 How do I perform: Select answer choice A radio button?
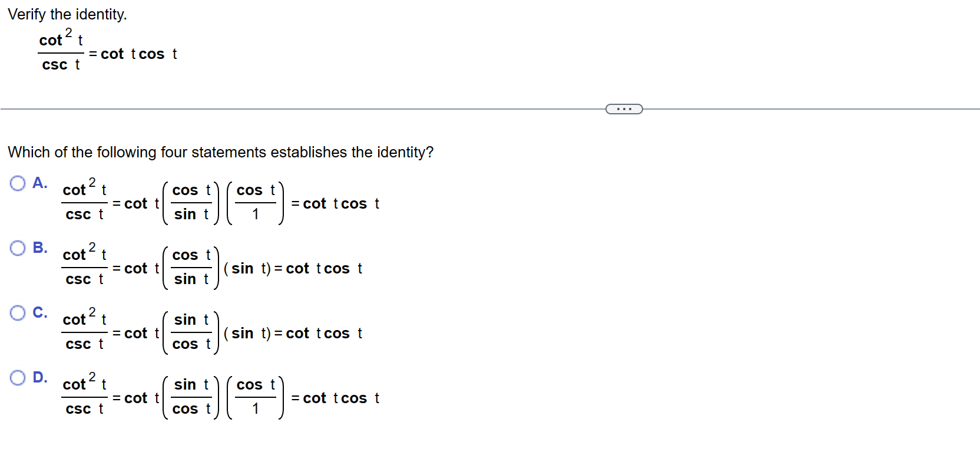point(17,184)
